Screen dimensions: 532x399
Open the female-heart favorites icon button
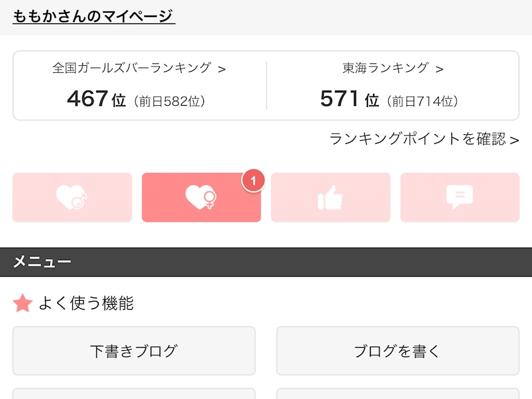(x=201, y=198)
